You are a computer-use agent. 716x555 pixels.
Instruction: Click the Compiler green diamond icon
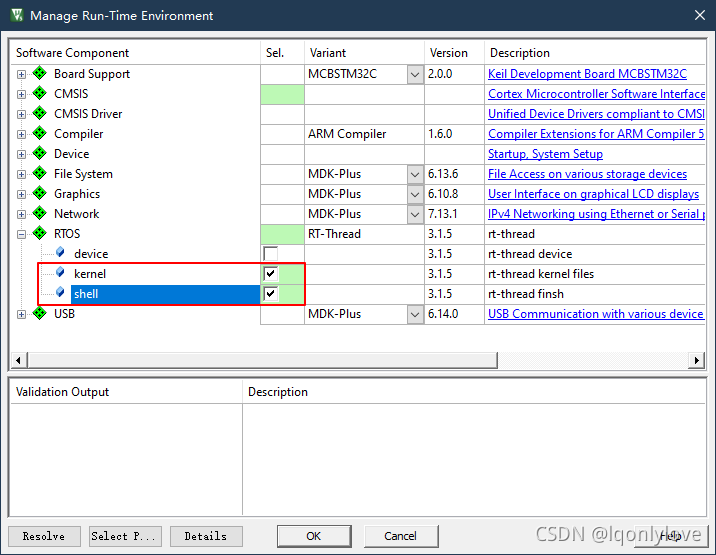tap(40, 133)
